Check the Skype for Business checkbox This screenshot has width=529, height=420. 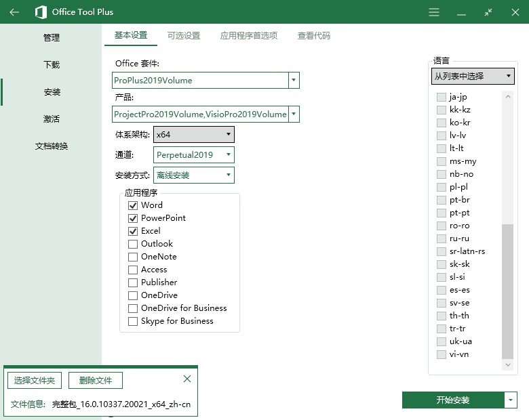(133, 321)
